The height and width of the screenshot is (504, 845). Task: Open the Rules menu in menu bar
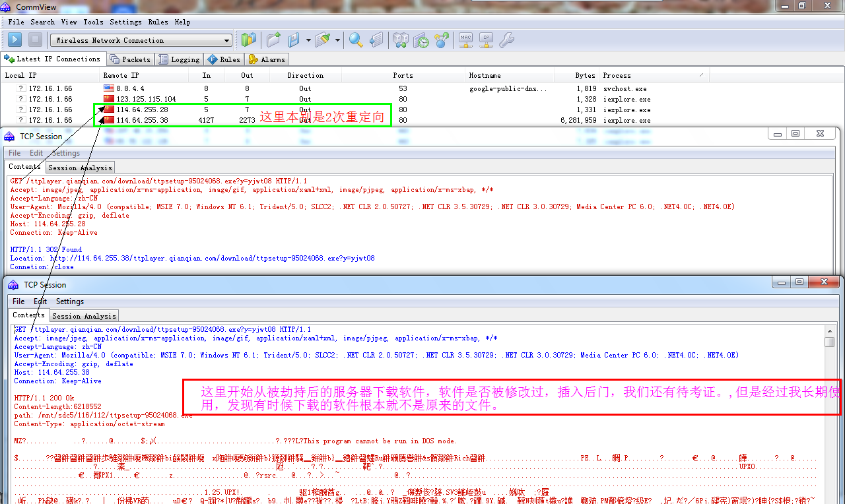coord(158,22)
